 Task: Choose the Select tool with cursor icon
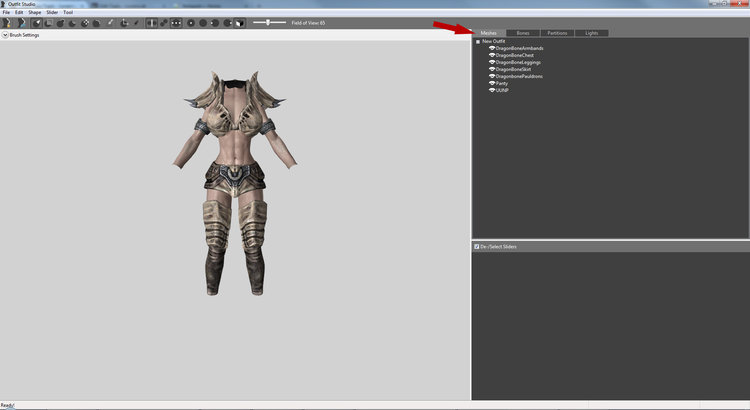pos(37,23)
